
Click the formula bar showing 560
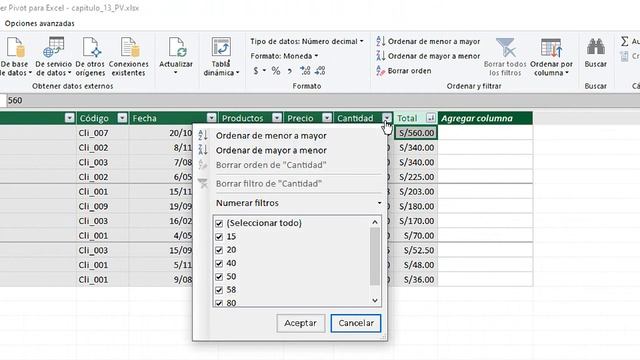click(x=322, y=100)
